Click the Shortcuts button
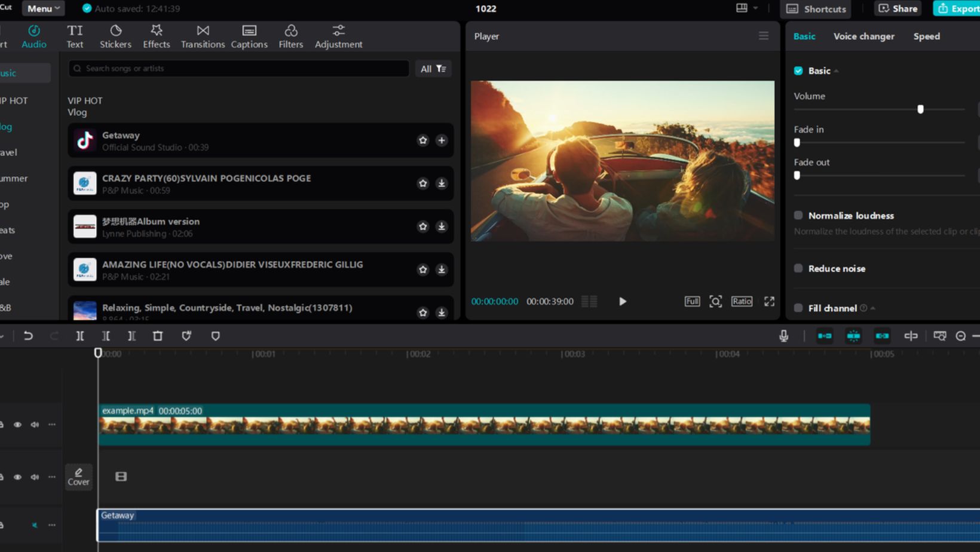The image size is (980, 552). pyautogui.click(x=816, y=8)
